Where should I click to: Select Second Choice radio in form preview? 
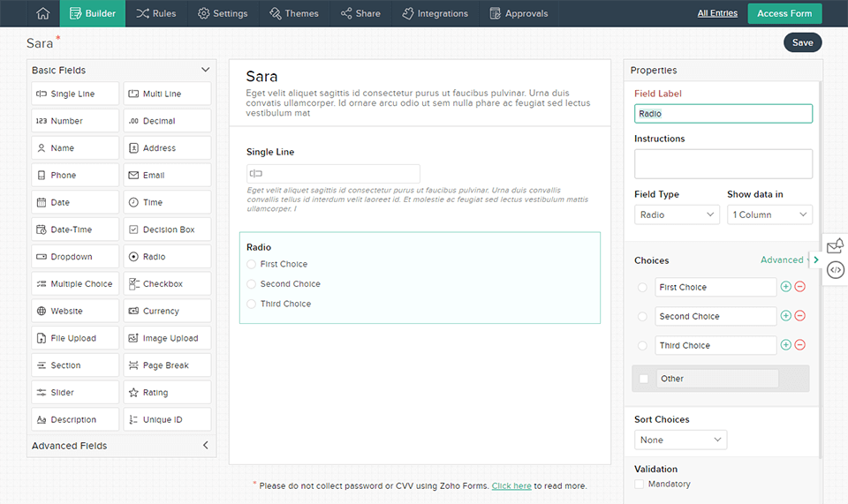[x=251, y=284]
